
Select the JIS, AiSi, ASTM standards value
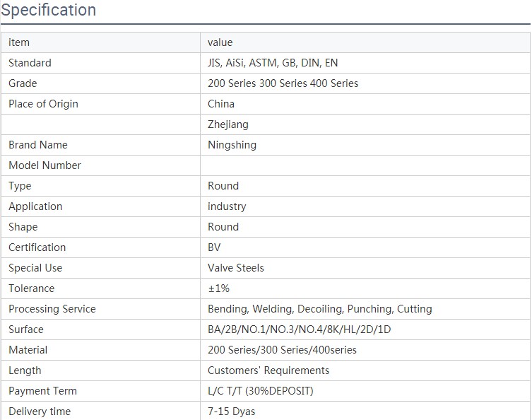[x=273, y=63]
